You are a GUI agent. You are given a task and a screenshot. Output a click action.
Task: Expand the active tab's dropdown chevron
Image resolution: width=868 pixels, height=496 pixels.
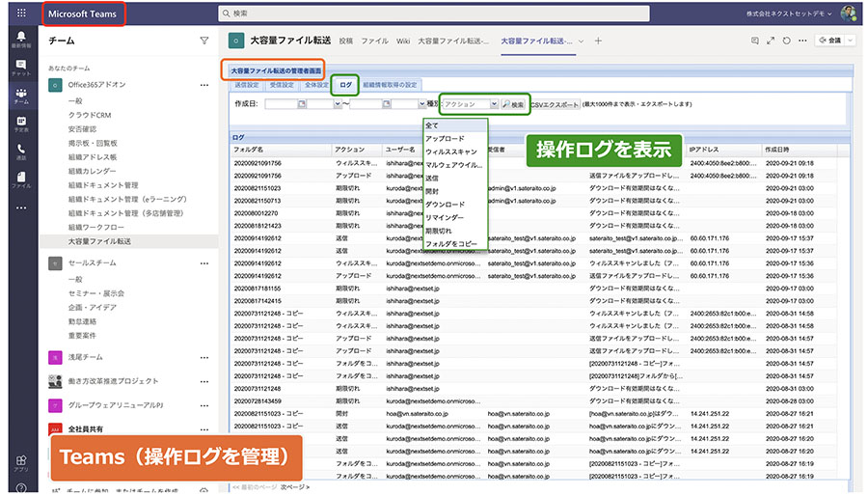tap(582, 41)
